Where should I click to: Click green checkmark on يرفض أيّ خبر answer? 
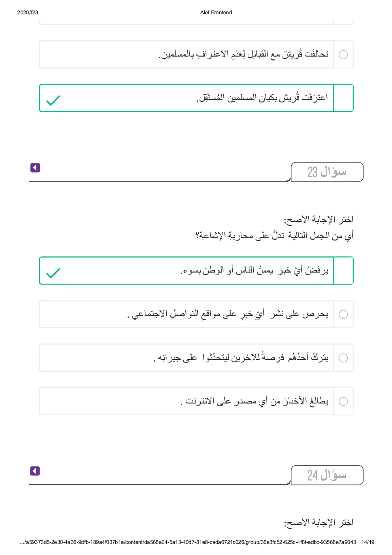(53, 273)
